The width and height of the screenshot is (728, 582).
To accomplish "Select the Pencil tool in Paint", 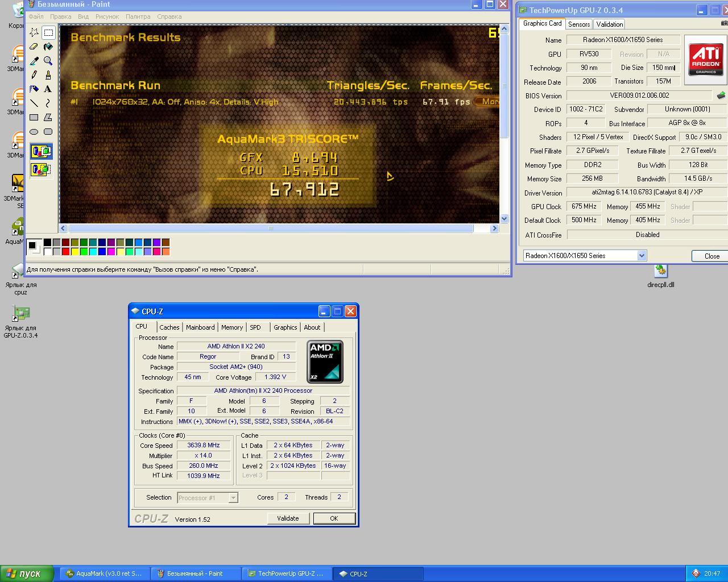I will pos(34,75).
